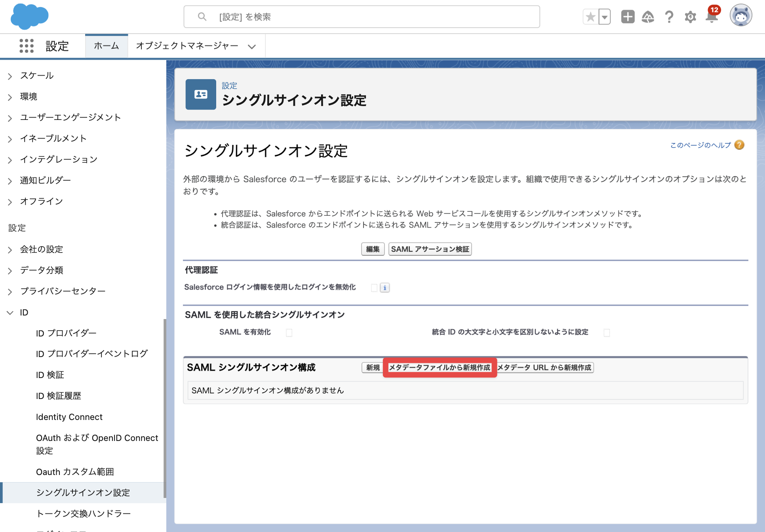
Task: Open the App Launcher dots grid
Action: pyautogui.click(x=27, y=46)
